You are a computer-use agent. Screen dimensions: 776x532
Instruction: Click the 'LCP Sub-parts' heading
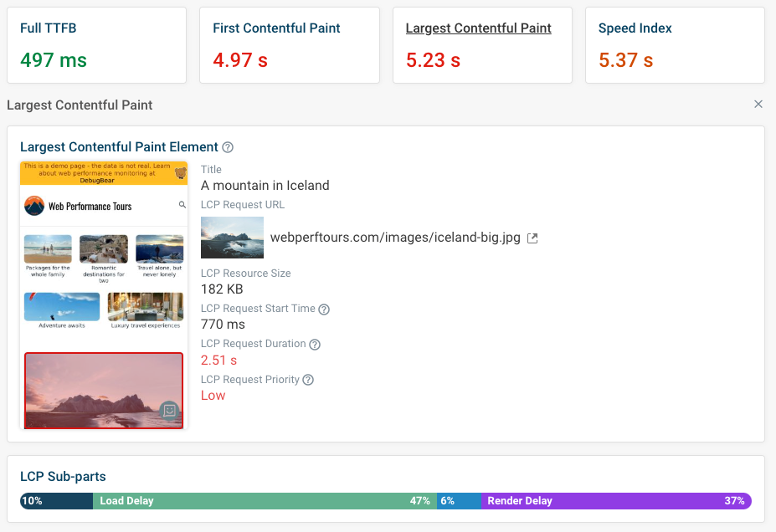click(x=63, y=477)
